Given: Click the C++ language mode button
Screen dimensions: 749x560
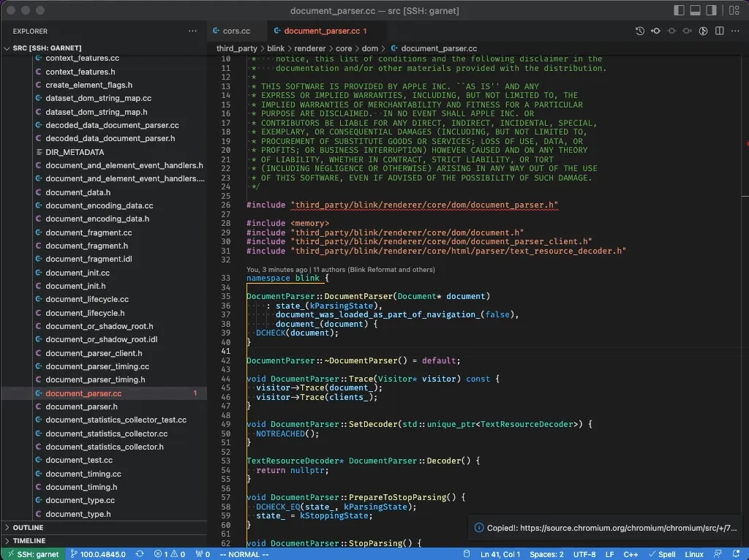Looking at the screenshot, I should [631, 554].
